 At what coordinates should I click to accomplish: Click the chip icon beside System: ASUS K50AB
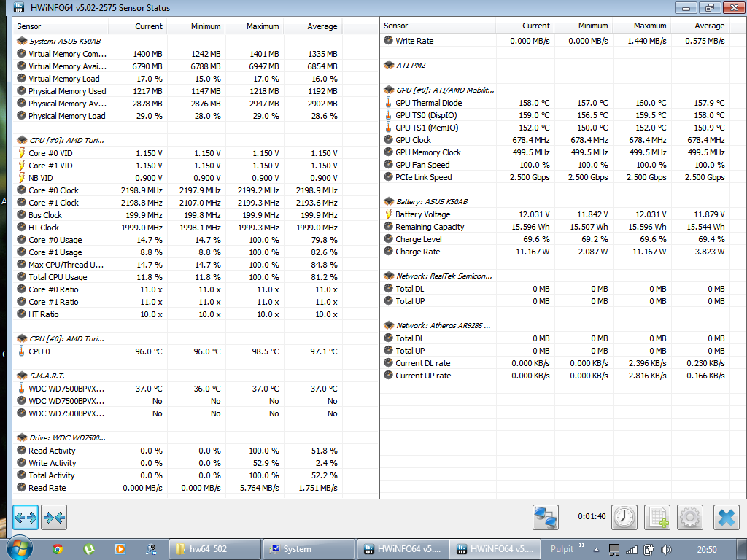point(21,41)
